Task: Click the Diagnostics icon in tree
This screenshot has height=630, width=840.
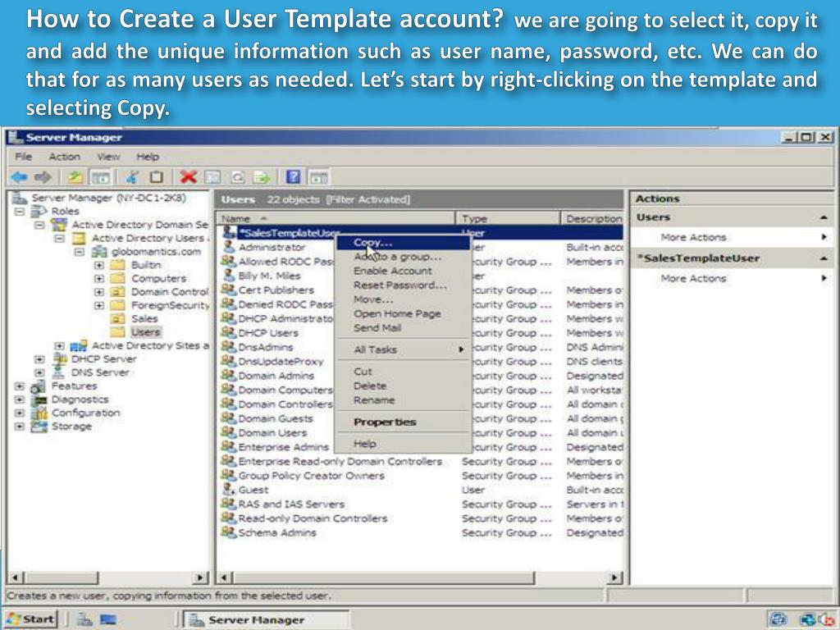Action: (x=39, y=399)
